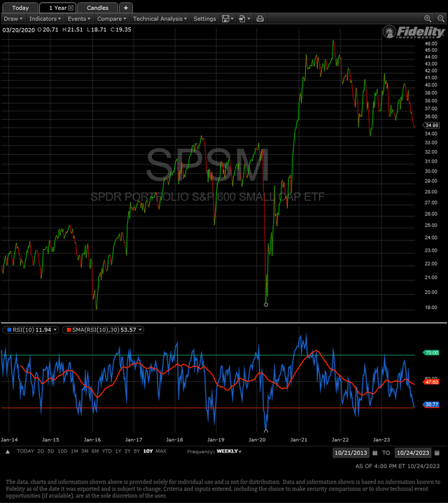Open the Candles chart tab
Screen dimensions: 448x503
[97, 8]
